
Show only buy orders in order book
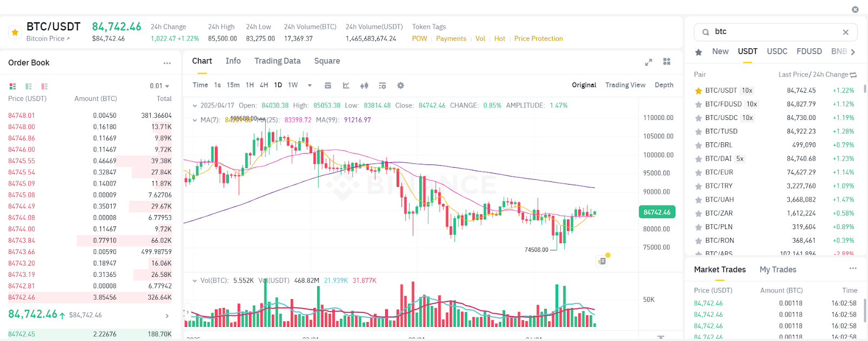pyautogui.click(x=29, y=86)
